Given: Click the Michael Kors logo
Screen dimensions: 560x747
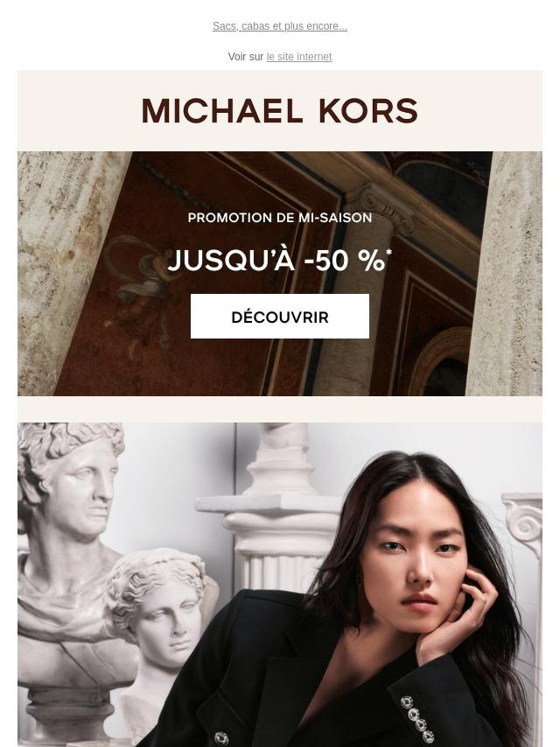Looking at the screenshot, I should coord(280,110).
